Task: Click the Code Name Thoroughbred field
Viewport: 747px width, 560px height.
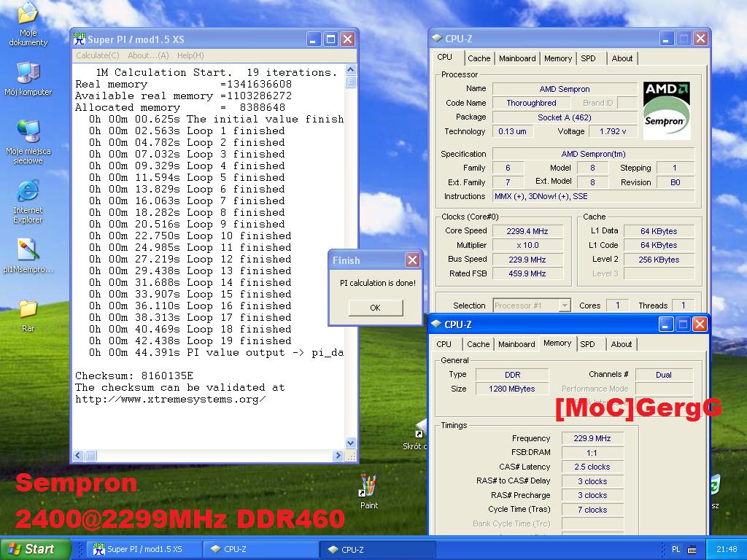Action: point(531,103)
